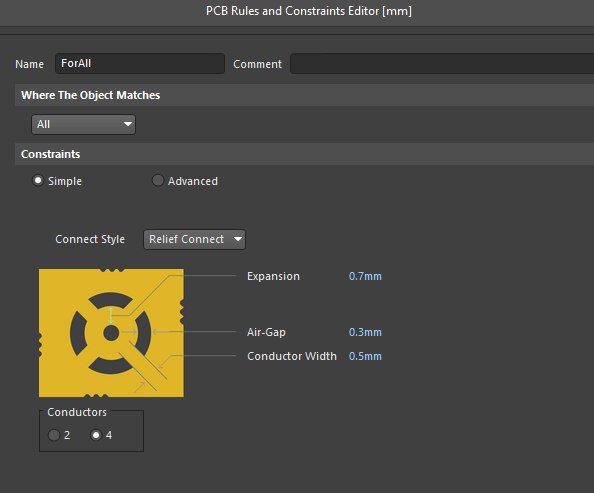Click the Conductors group label

(x=77, y=412)
